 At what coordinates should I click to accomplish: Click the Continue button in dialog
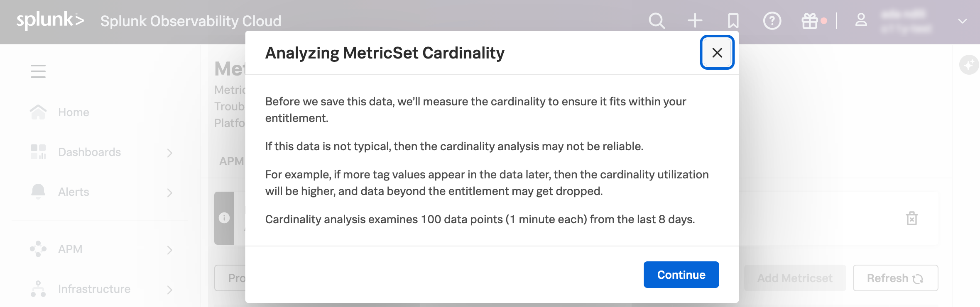pos(681,275)
